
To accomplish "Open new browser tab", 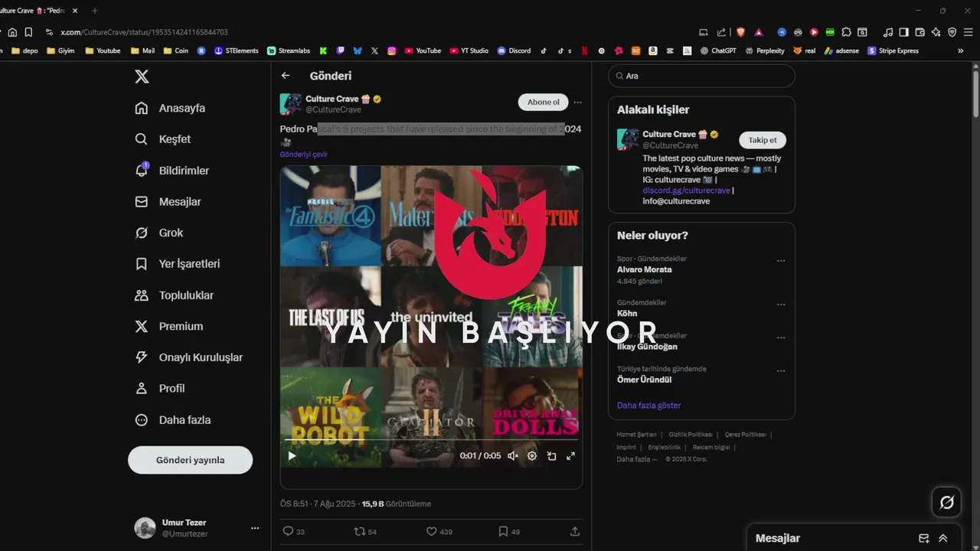I will pyautogui.click(x=95, y=11).
